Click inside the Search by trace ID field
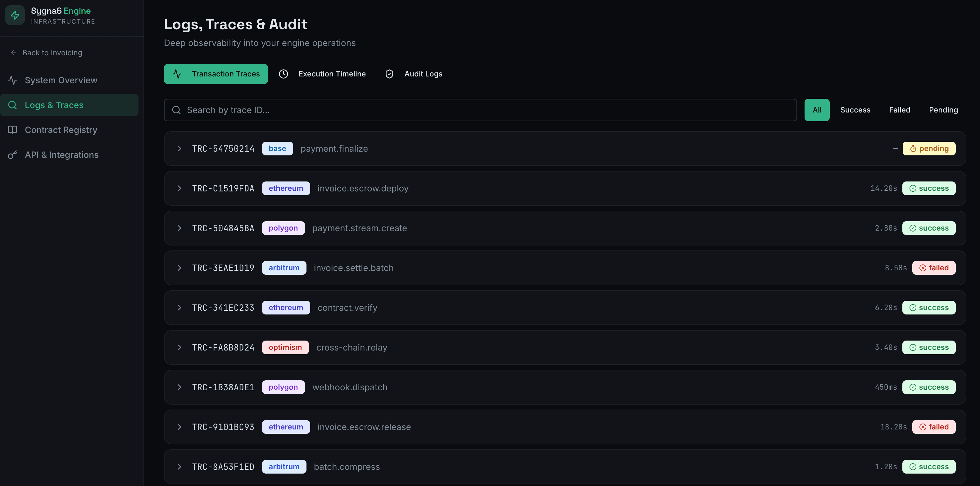This screenshot has height=486, width=980. 380,110
